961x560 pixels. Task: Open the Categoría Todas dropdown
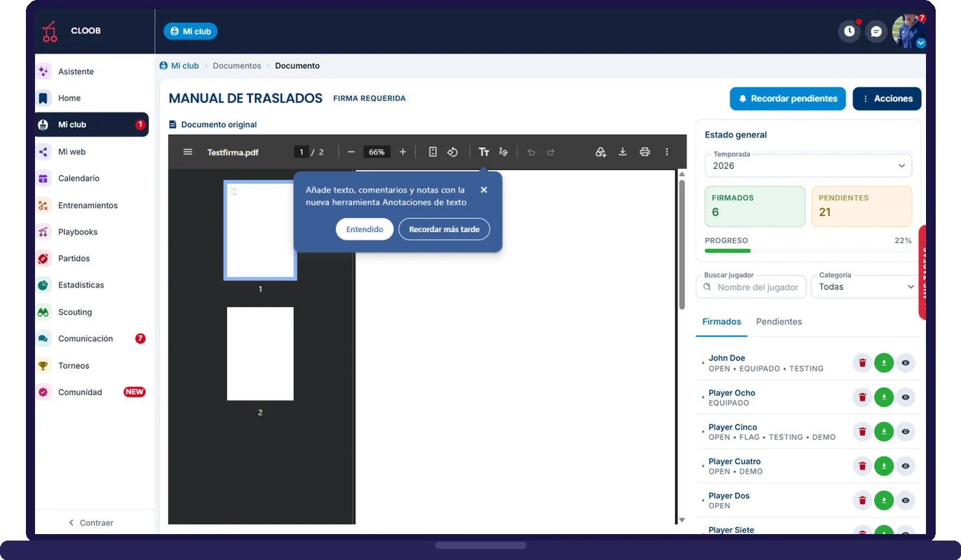tap(865, 286)
